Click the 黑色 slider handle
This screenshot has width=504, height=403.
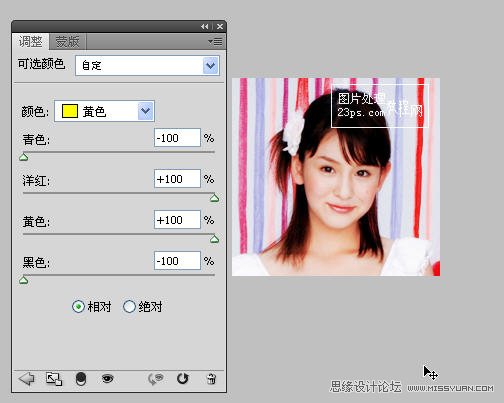[23, 280]
